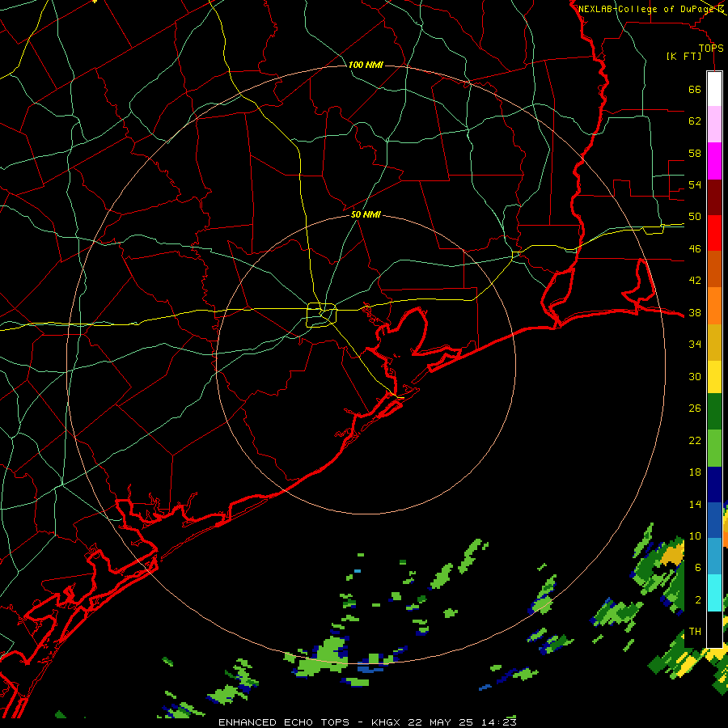Click the 'ENHANCED ECHO TOPS' product title
This screenshot has width=728, height=728.
(x=284, y=722)
